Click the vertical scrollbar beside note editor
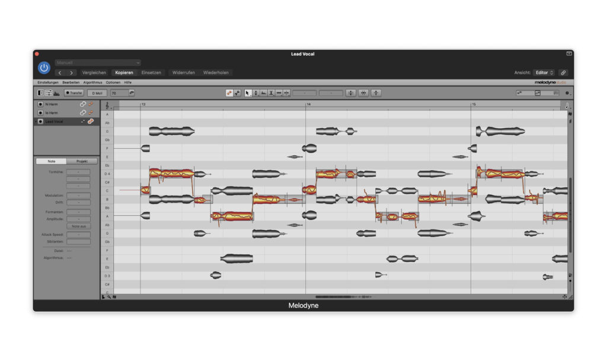Image resolution: width=607 pixels, height=364 pixels. [x=570, y=215]
